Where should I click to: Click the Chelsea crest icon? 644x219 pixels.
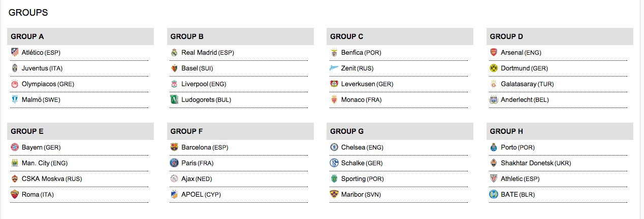tap(334, 148)
